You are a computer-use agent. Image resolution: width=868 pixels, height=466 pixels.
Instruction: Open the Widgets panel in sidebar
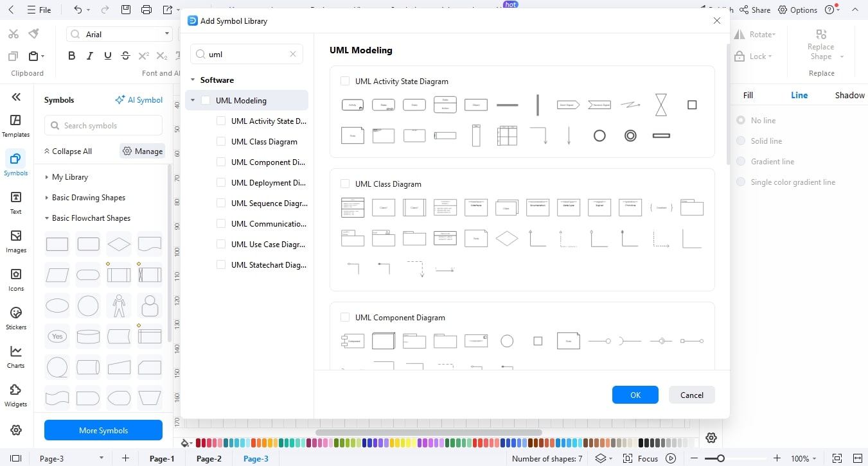tap(15, 393)
